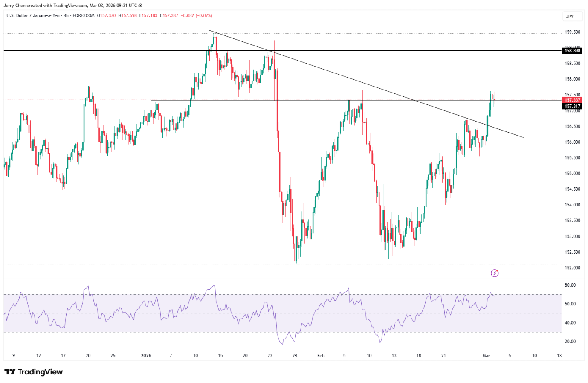Click the TradingView logo icon at bottom left
The height and width of the screenshot is (383, 588).
pyautogui.click(x=10, y=372)
